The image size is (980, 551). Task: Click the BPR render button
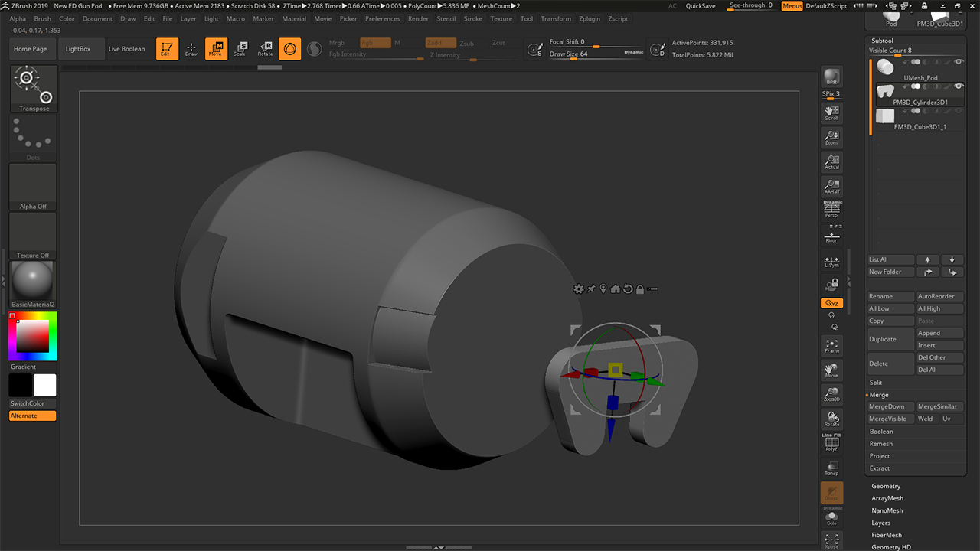tap(831, 77)
